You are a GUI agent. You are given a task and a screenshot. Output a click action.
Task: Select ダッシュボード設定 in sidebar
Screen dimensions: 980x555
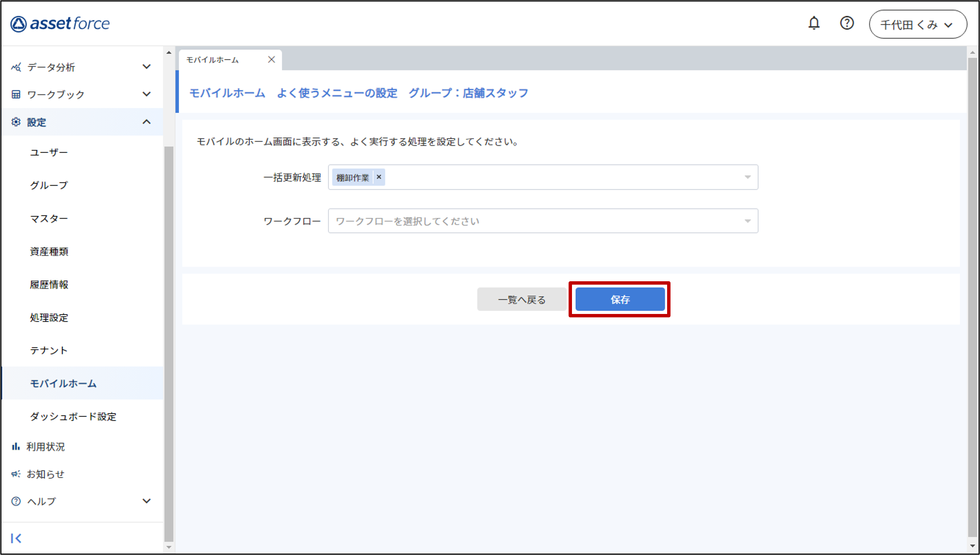point(73,416)
